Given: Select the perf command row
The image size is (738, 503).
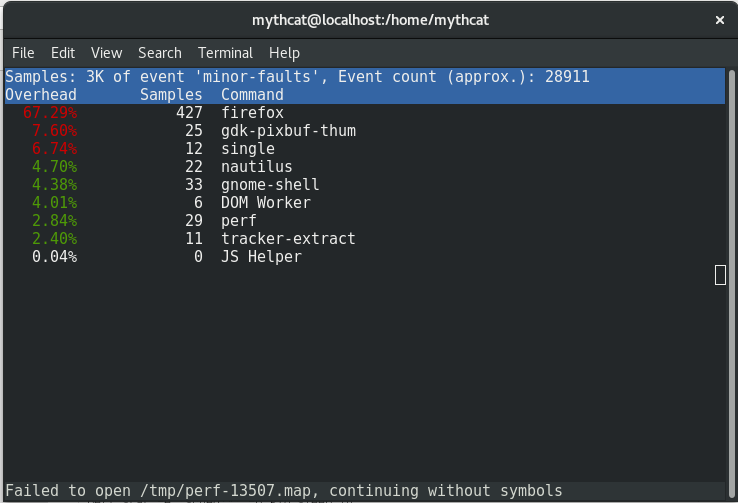Looking at the screenshot, I should point(365,221).
